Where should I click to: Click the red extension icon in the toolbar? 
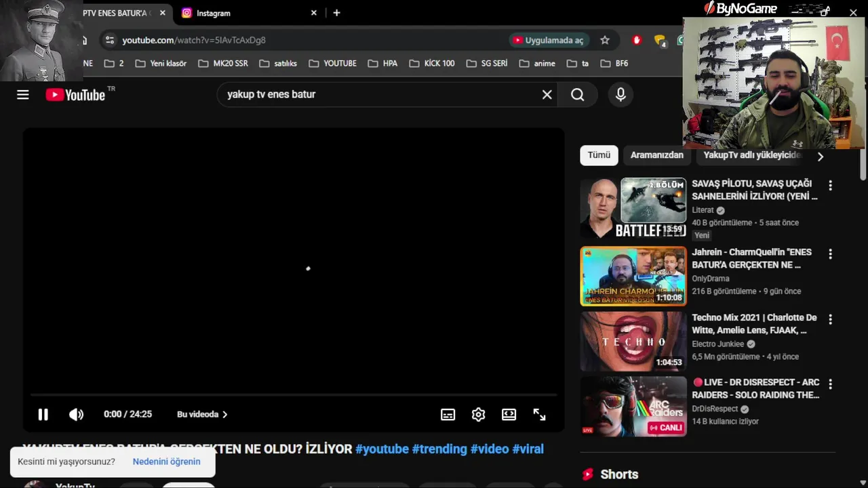click(636, 40)
